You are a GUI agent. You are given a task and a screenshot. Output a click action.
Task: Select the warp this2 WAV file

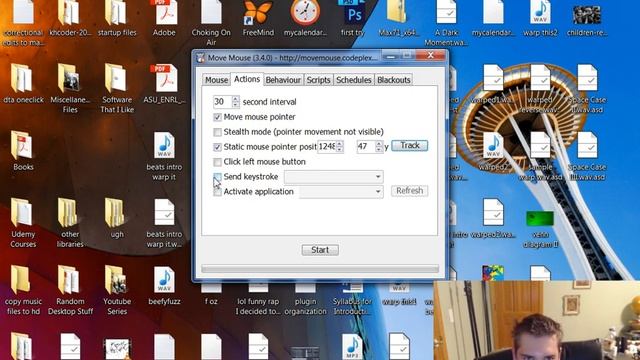point(540,18)
